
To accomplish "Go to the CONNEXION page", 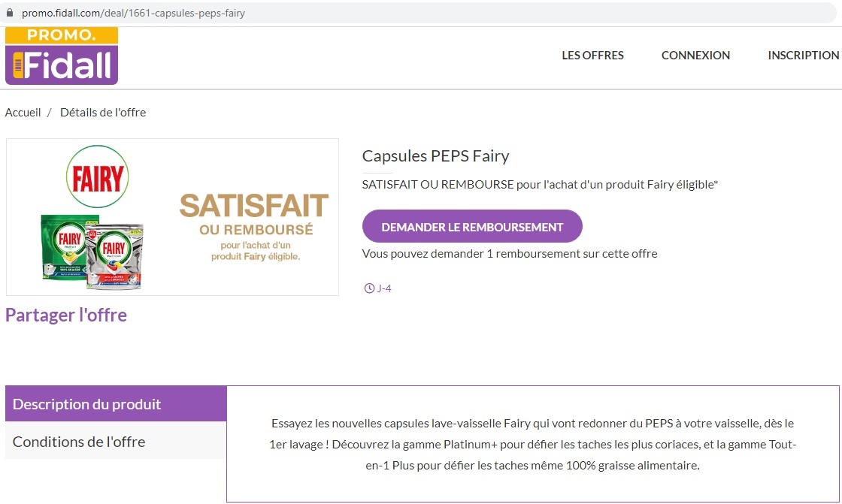I will [x=695, y=55].
